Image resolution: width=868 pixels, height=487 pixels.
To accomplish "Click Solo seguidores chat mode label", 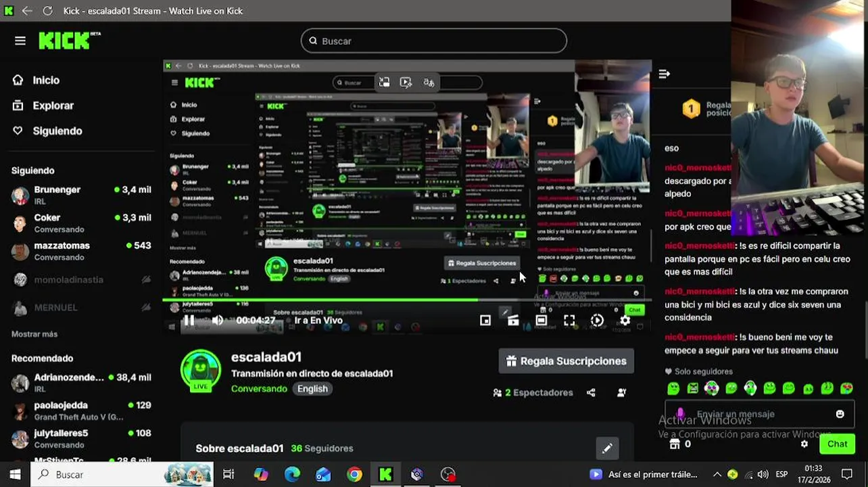I will 698,371.
